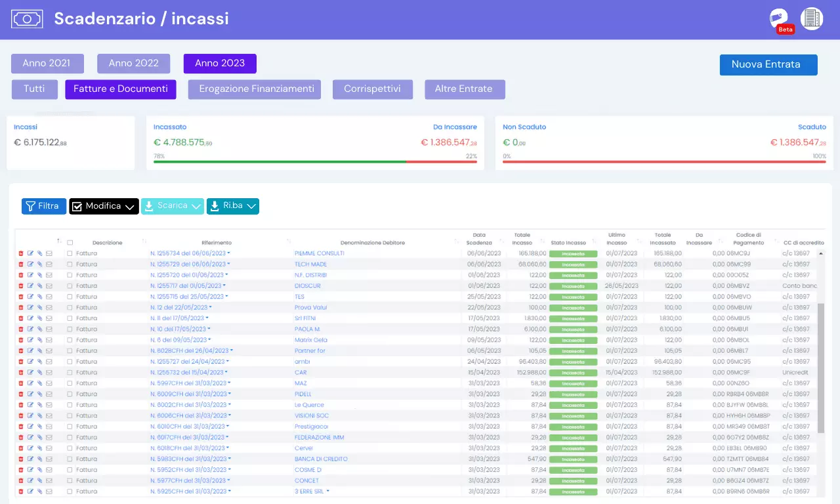Create entry with Nuova Entrata button
The image size is (840, 504).
(x=768, y=65)
